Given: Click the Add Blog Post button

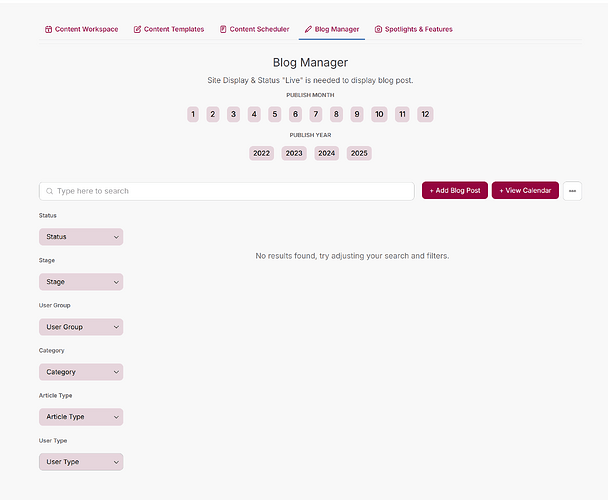Looking at the screenshot, I should pos(455,191).
